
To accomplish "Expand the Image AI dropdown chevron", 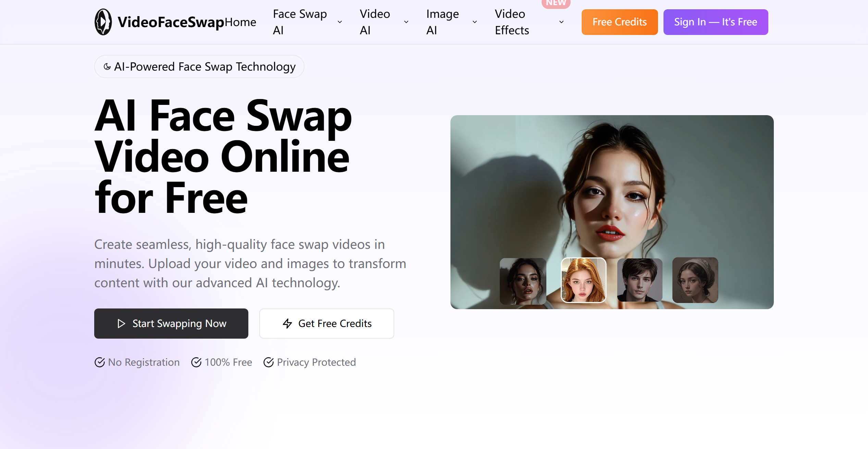I will coord(475,22).
